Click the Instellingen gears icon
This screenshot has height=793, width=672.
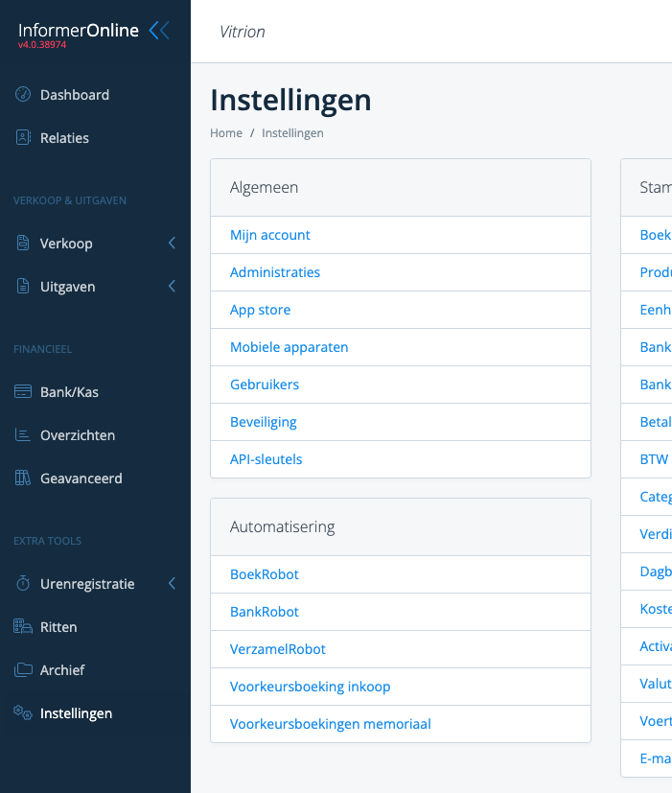23,712
